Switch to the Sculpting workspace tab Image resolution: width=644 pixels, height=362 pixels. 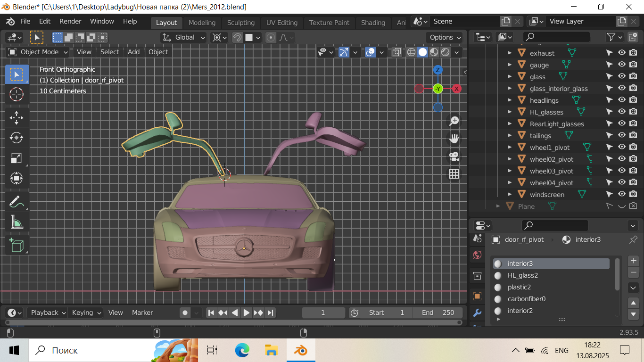[x=240, y=23]
